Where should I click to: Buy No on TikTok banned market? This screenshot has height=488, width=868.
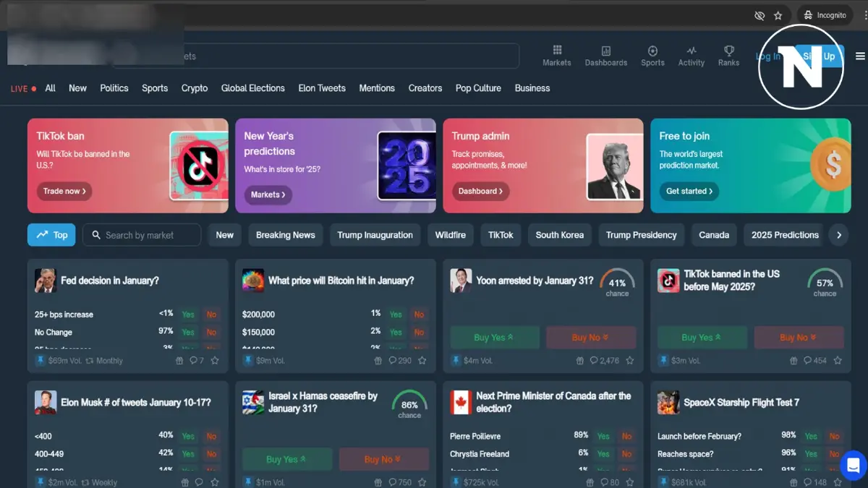(799, 338)
